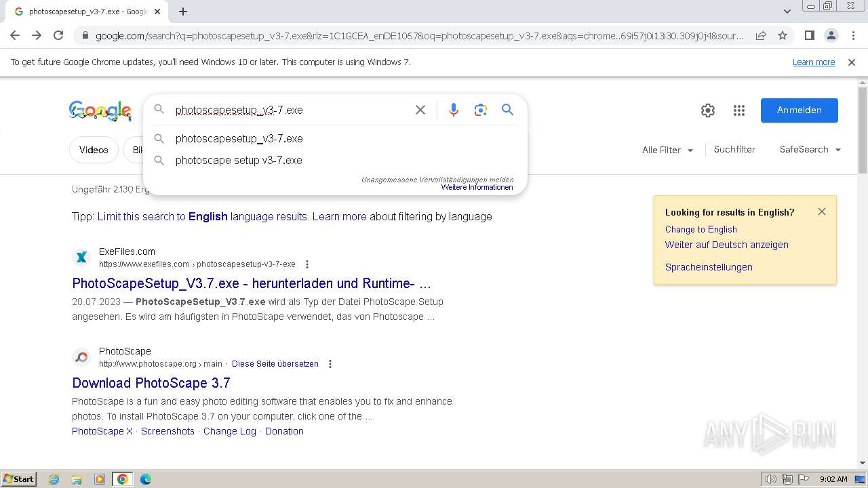
Task: Go to Google homepage via logo
Action: click(x=100, y=110)
